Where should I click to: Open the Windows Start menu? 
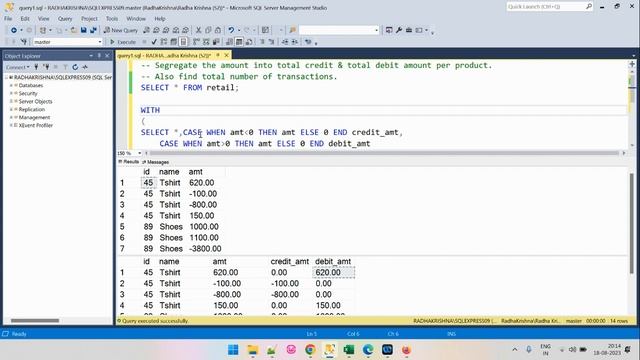[x=233, y=350]
